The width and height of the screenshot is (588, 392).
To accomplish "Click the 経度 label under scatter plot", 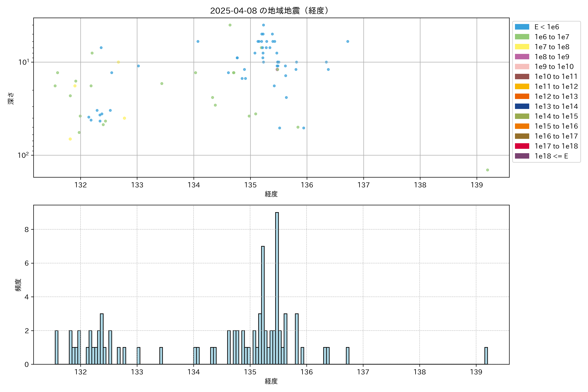I will coord(271,194).
